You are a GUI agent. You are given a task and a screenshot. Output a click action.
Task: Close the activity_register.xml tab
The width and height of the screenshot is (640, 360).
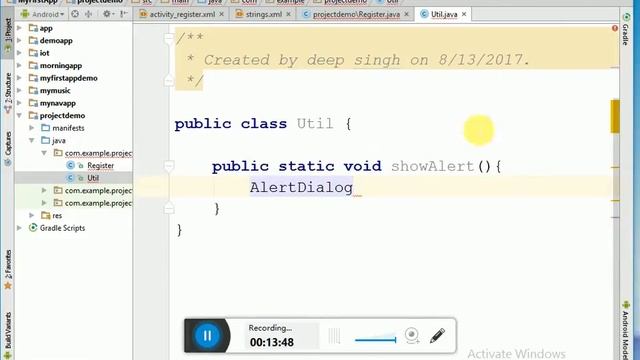[x=222, y=14]
